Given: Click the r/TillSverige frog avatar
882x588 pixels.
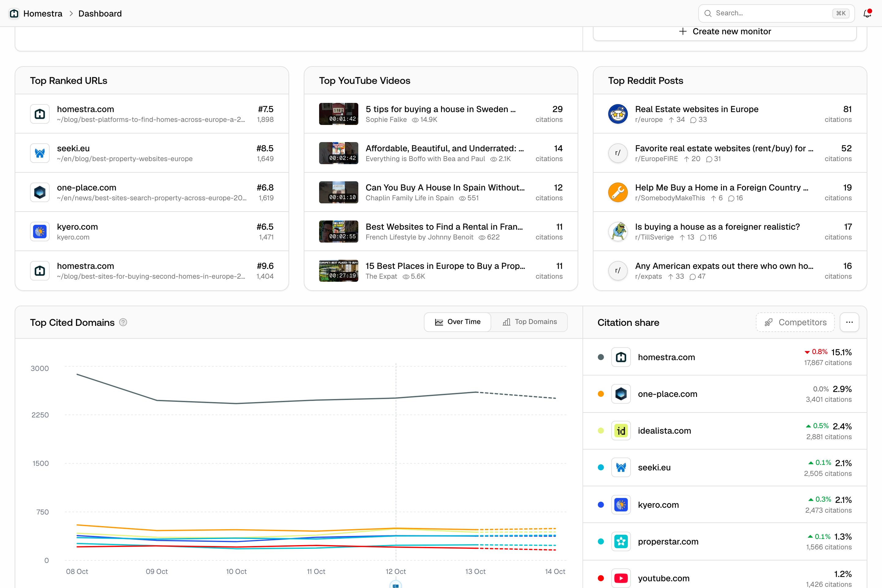Looking at the screenshot, I should 618,232.
